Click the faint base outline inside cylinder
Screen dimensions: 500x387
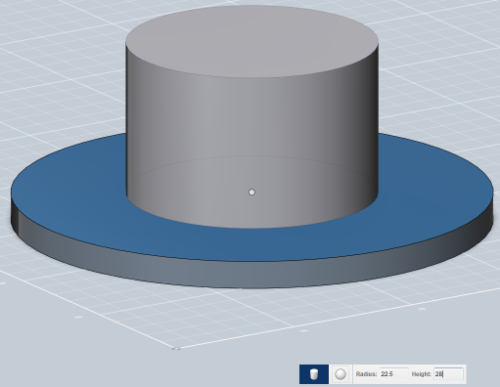click(x=252, y=156)
